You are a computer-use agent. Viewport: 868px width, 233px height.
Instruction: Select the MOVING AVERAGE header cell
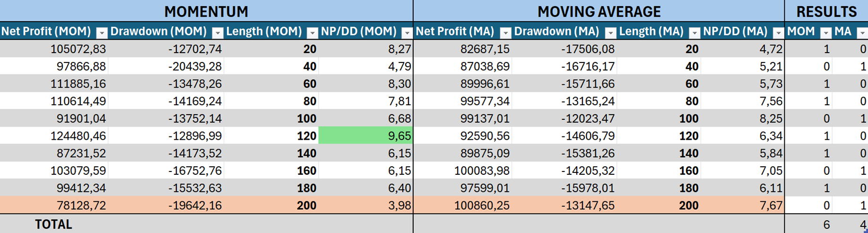(x=599, y=11)
